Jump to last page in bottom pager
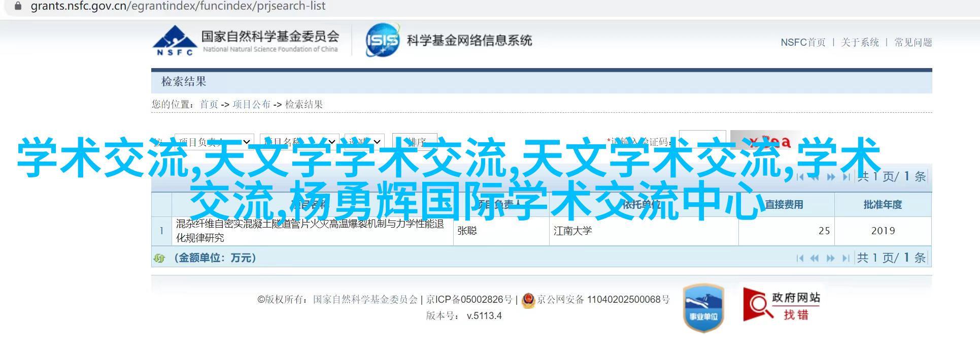The height and width of the screenshot is (348, 980). click(x=846, y=259)
